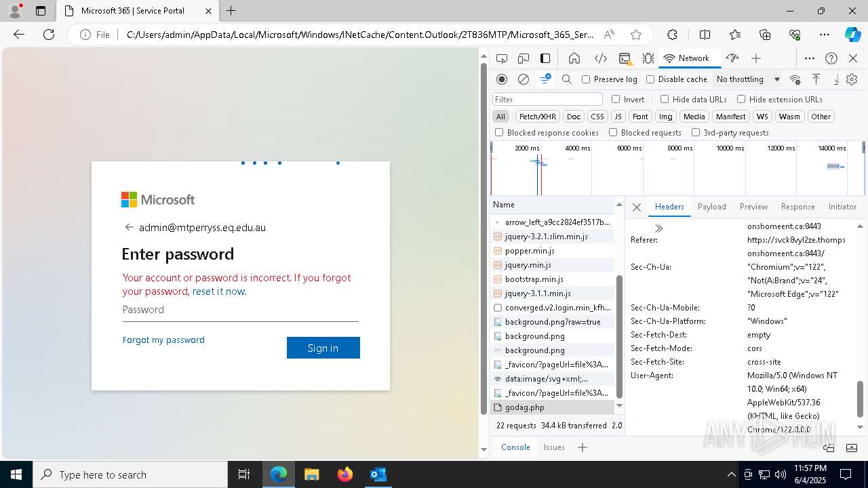Open DevTools help question mark icon
Image resolution: width=868 pixels, height=488 pixels.
point(831,58)
